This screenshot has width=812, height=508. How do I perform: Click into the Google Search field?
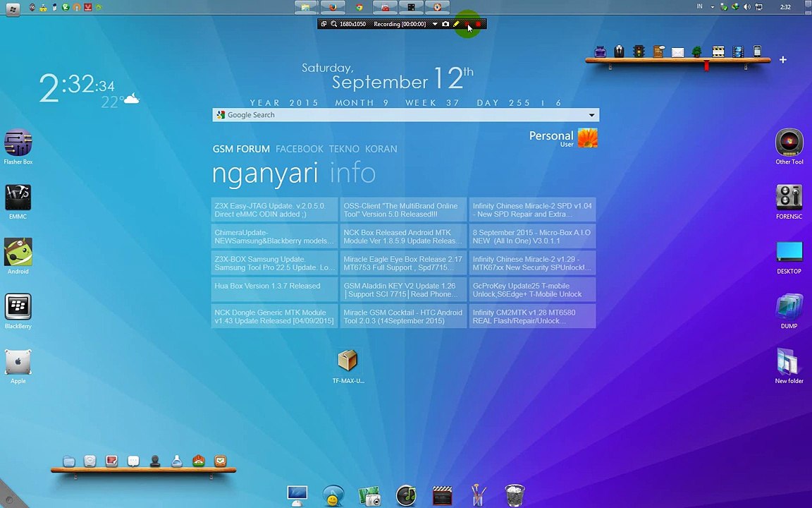(405, 115)
